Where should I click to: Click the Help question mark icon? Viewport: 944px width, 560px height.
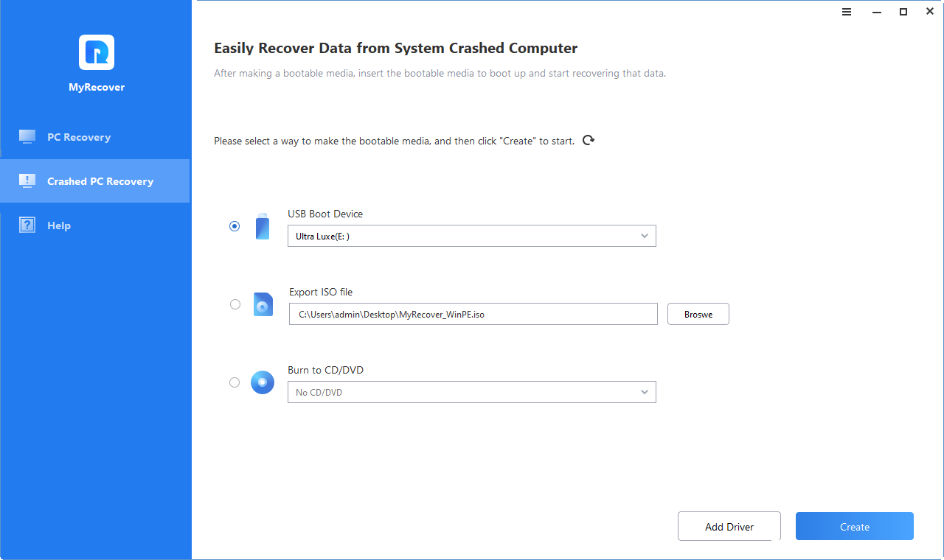point(27,225)
